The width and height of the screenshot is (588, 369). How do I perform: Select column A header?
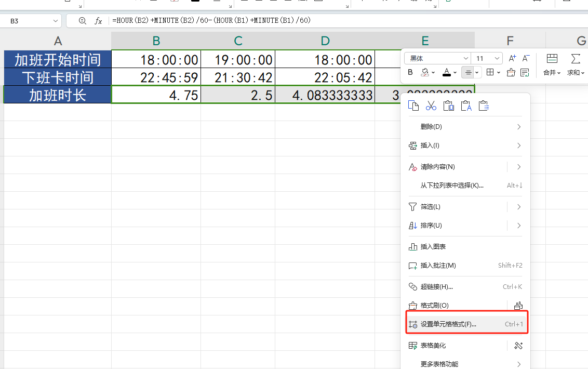point(58,41)
